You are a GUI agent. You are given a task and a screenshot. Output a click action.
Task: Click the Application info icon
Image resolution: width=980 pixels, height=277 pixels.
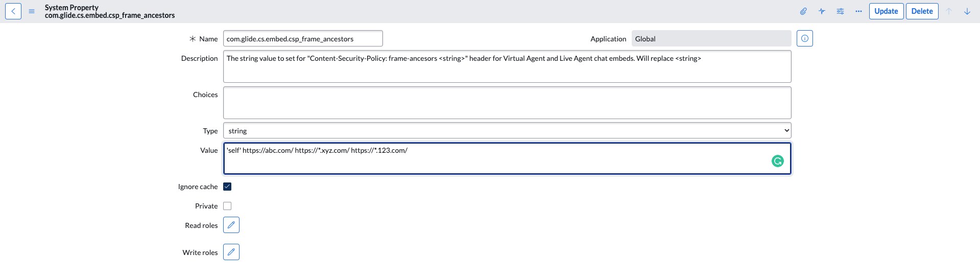point(804,38)
